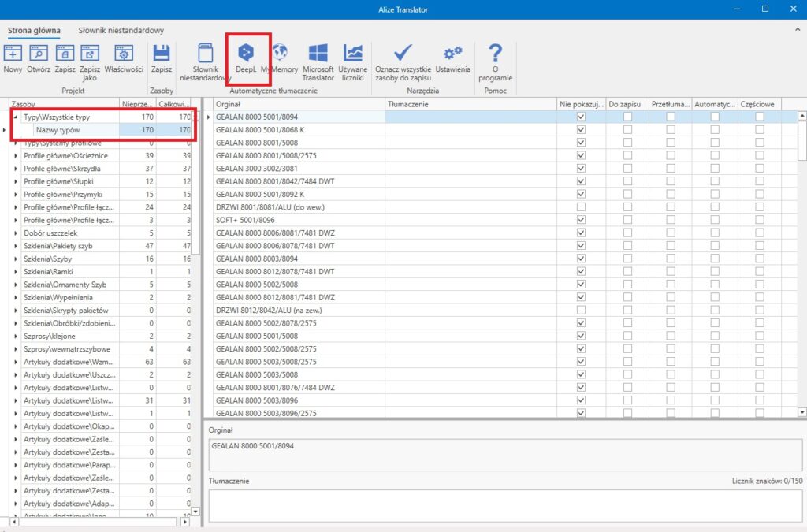Start DeepL automatic translation
Viewport: 807px width, 532px height.
[x=246, y=58]
